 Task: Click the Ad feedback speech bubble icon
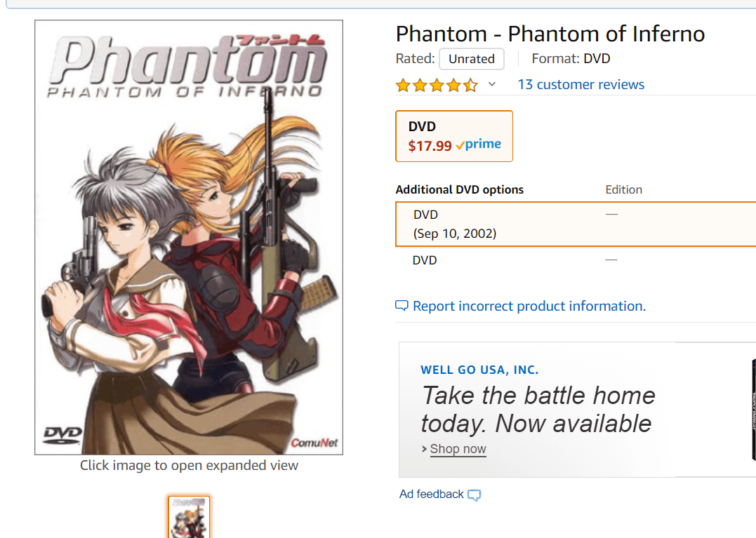(x=475, y=495)
